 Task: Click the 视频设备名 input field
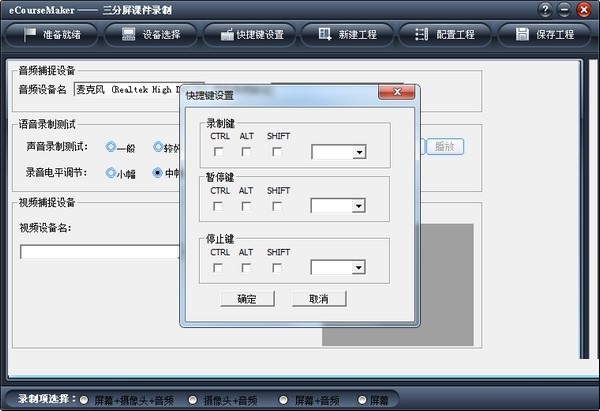click(99, 252)
